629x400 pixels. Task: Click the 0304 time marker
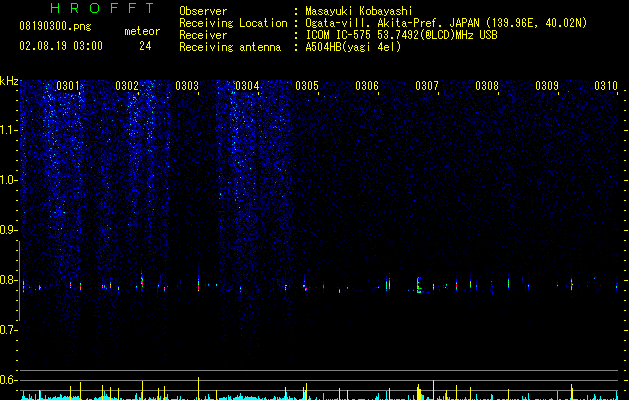point(247,86)
